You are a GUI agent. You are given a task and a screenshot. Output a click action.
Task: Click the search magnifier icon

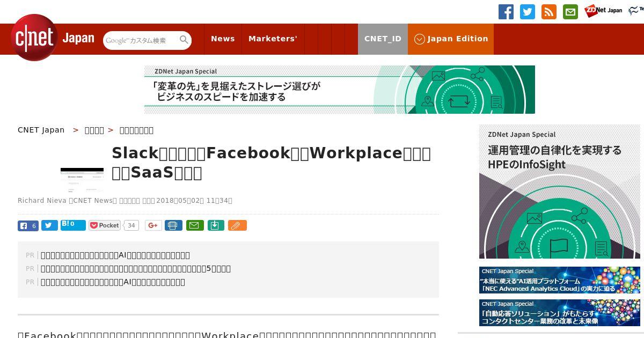184,40
